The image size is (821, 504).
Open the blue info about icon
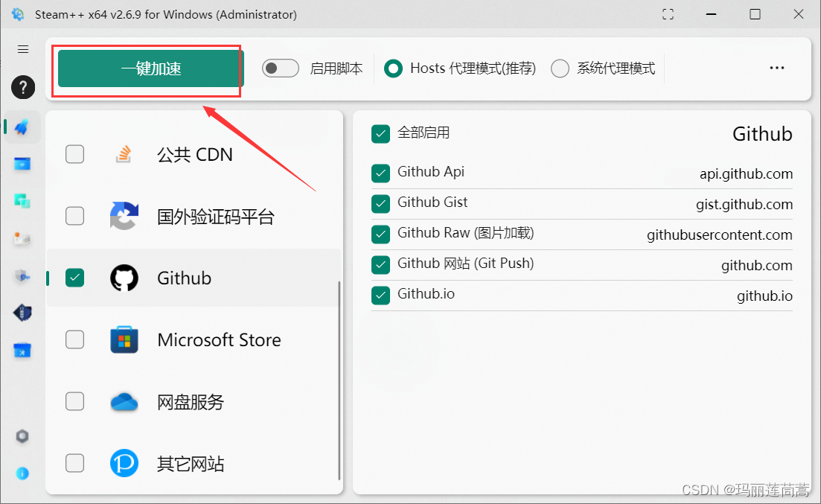coord(22,473)
